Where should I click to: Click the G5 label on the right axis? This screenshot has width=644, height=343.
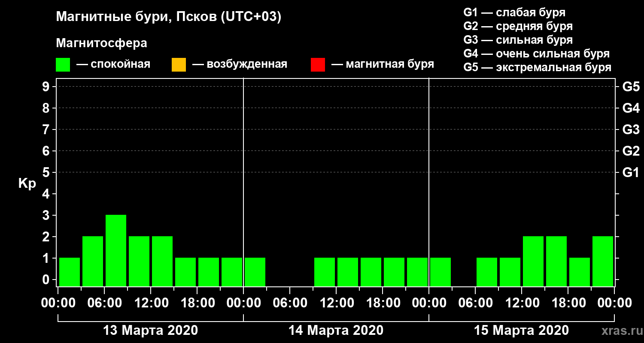pyautogui.click(x=631, y=87)
